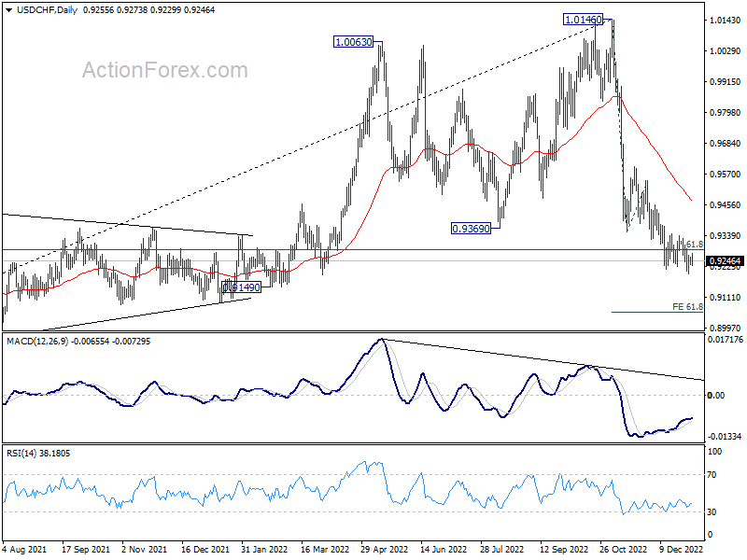Image resolution: width=747 pixels, height=560 pixels.
Task: Select the USDCHF,Daily symbol title
Action: pos(48,9)
